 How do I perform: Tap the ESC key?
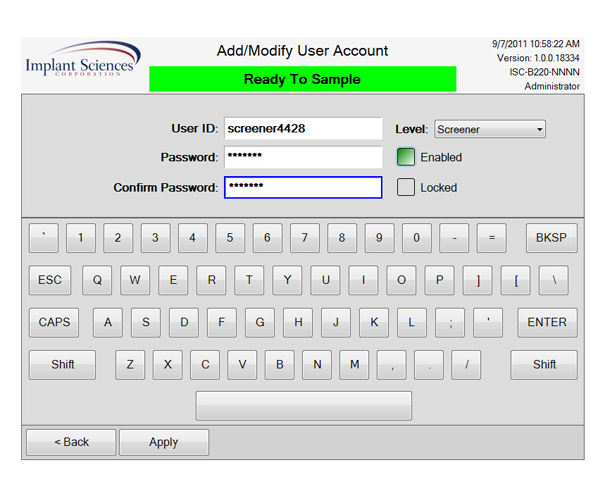tap(49, 281)
